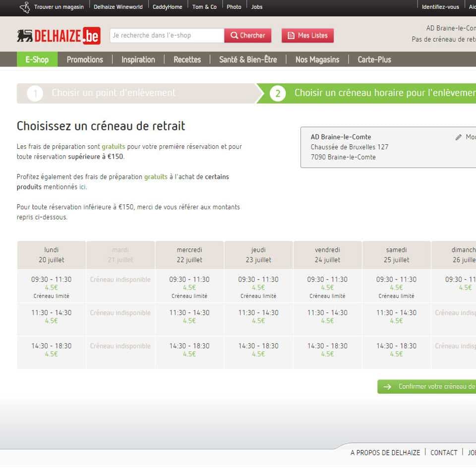Click Confirmer votre créneau button
Screen dimensions: 476x476
(x=427, y=387)
